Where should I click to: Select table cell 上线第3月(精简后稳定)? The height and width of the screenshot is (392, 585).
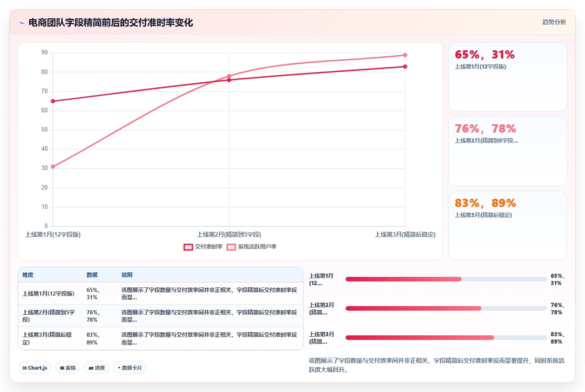50,339
